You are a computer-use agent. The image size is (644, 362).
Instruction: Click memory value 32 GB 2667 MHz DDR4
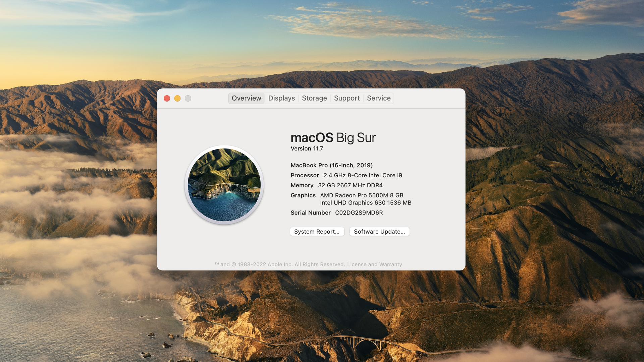pos(350,185)
